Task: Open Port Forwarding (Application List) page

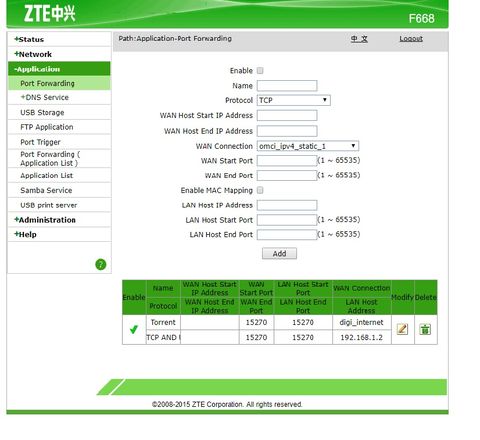Action: click(50, 159)
